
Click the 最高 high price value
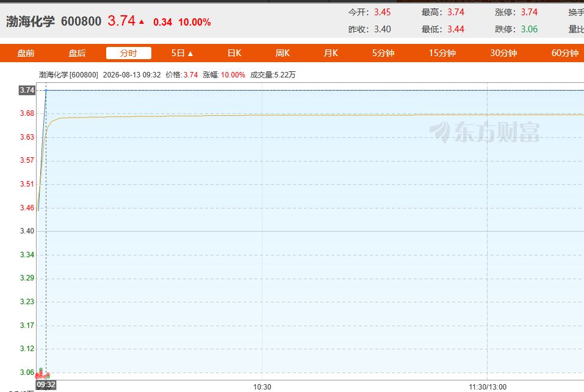[x=455, y=12]
